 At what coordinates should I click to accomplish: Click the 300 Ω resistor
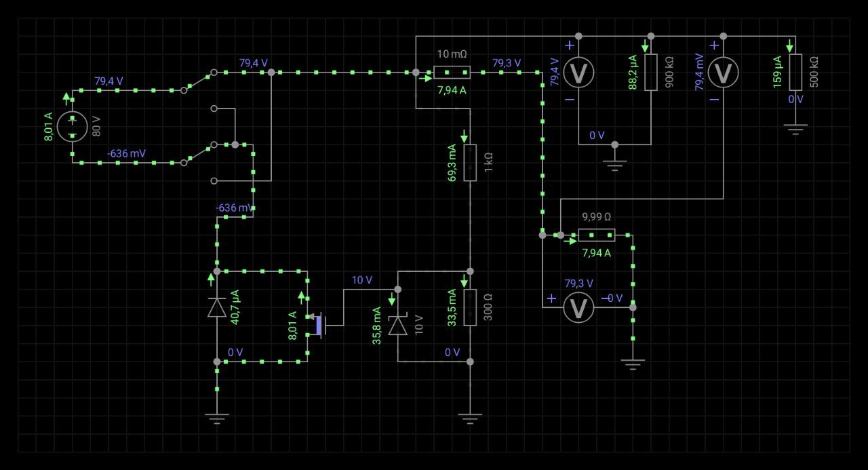(470, 307)
